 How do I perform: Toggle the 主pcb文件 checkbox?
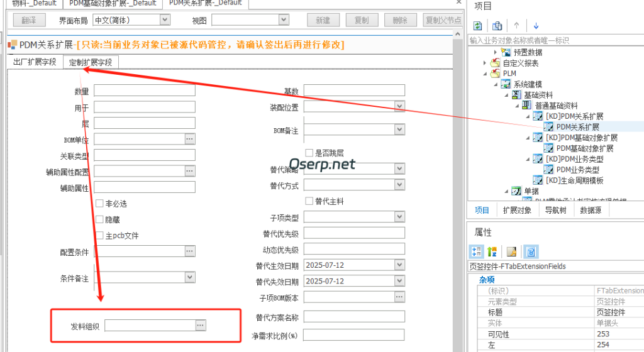99,235
